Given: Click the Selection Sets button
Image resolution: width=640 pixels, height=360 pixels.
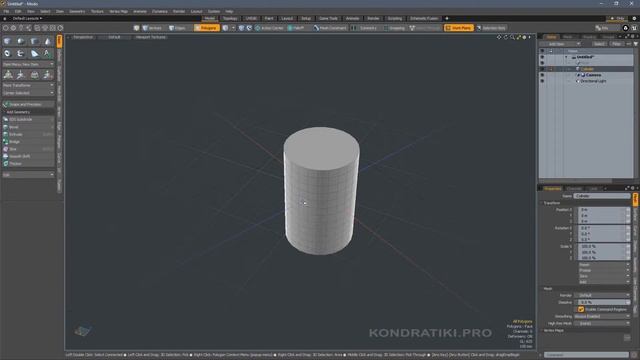Looking at the screenshot, I should [x=491, y=28].
